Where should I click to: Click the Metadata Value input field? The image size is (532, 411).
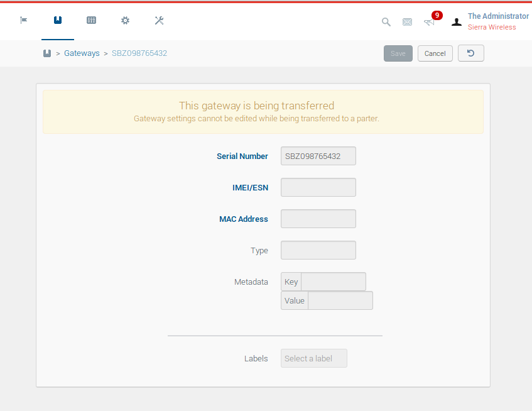(340, 300)
